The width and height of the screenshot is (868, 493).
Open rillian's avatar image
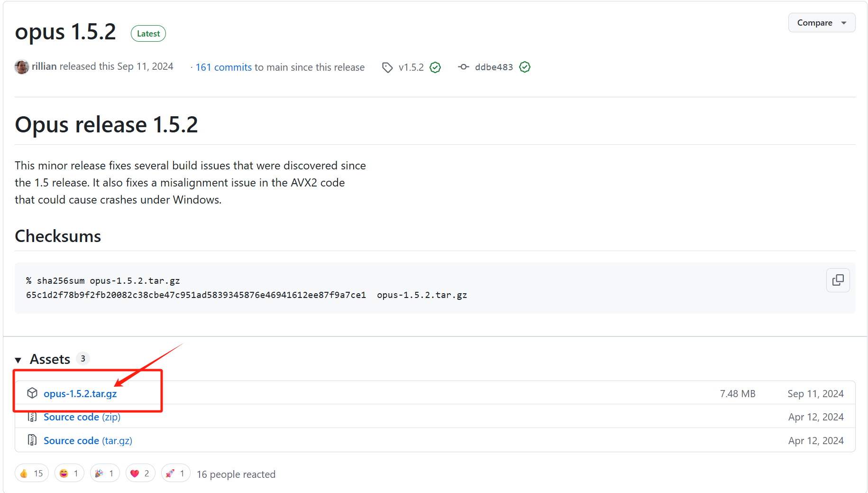21,67
